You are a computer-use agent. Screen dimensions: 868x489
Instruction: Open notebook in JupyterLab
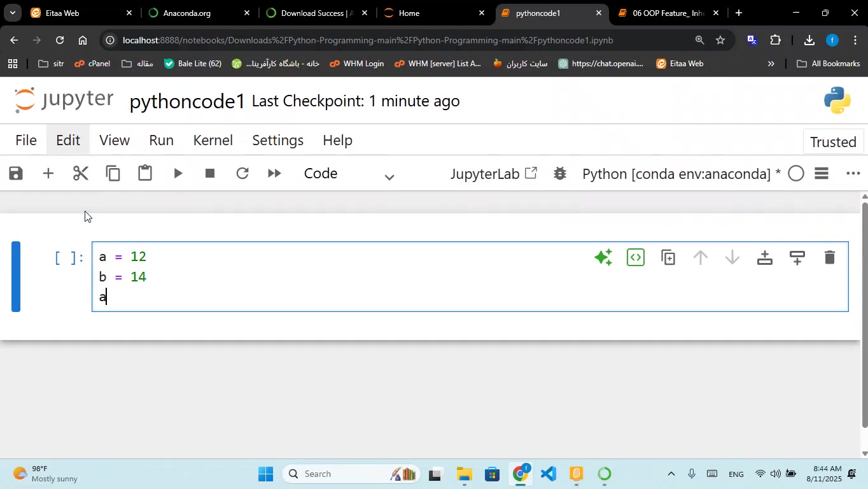tap(494, 173)
